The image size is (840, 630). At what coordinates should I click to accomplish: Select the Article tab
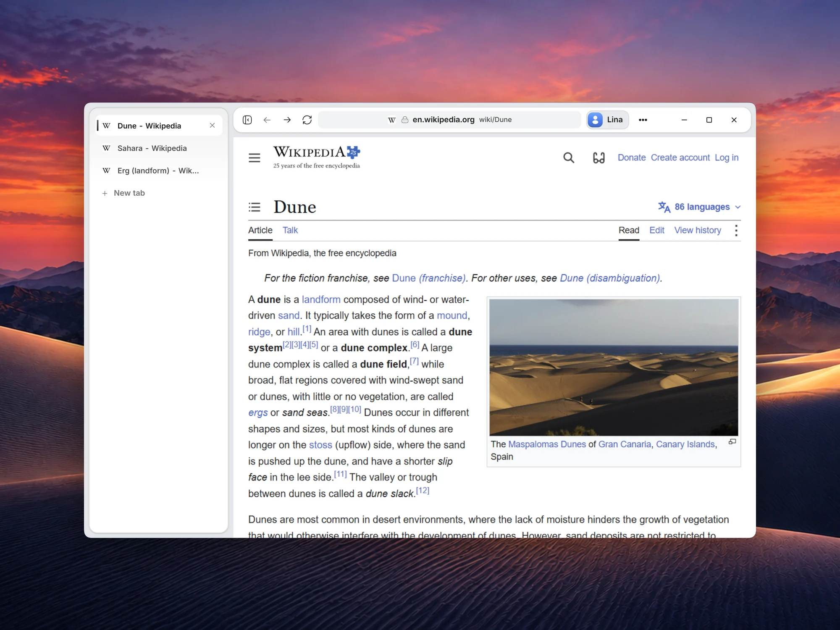coord(260,230)
